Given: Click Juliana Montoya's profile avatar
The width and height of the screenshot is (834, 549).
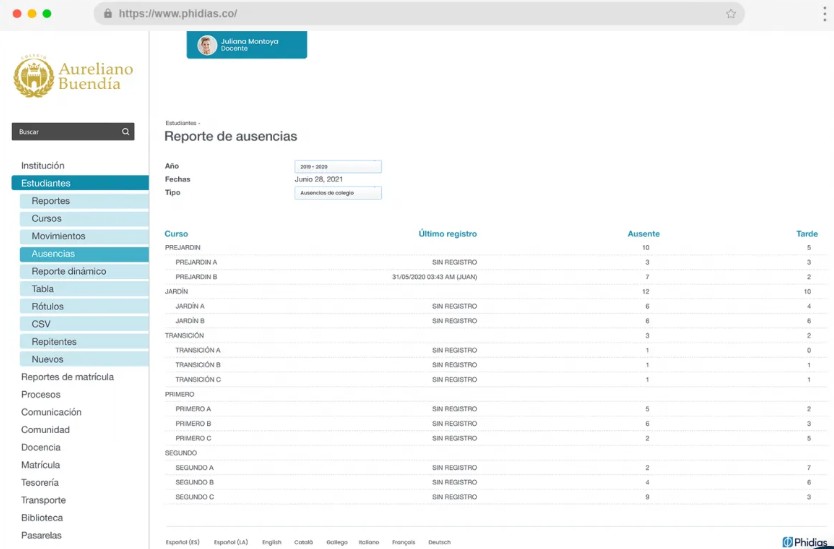Looking at the screenshot, I should (x=207, y=45).
